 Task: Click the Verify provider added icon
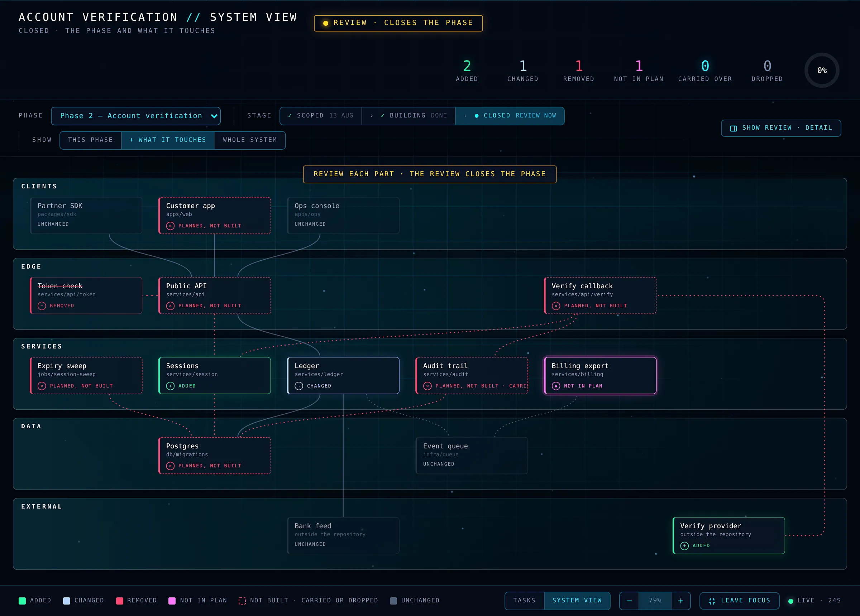tap(685, 546)
